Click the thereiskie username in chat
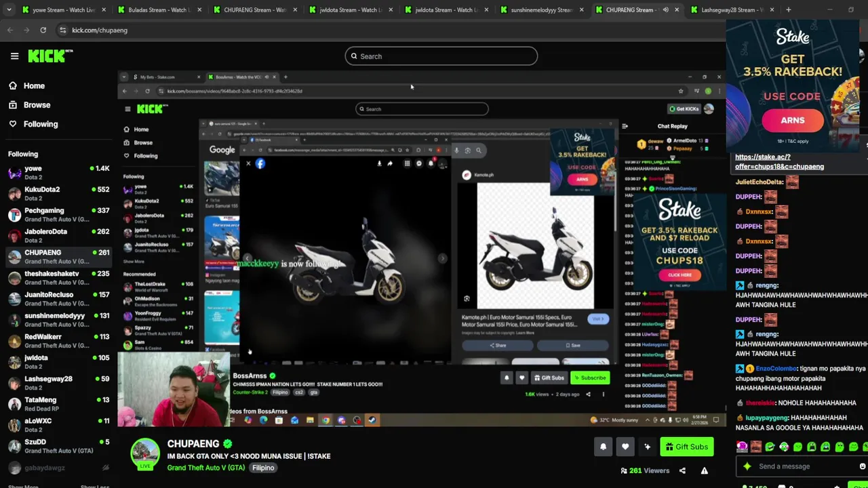Image resolution: width=868 pixels, height=488 pixels. click(760, 403)
